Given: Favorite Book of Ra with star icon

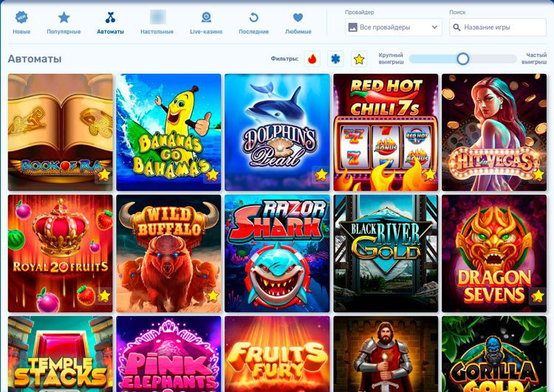Looking at the screenshot, I should pos(104,175).
